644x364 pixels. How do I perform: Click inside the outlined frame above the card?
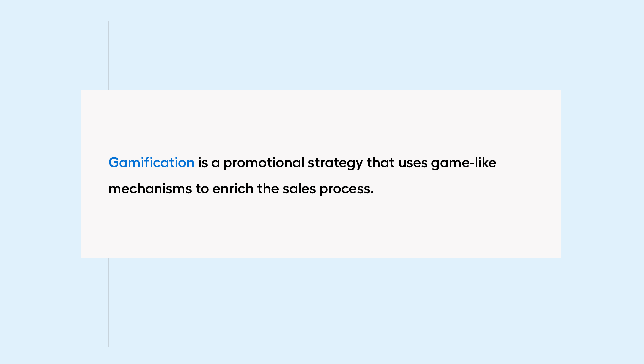pos(353,56)
